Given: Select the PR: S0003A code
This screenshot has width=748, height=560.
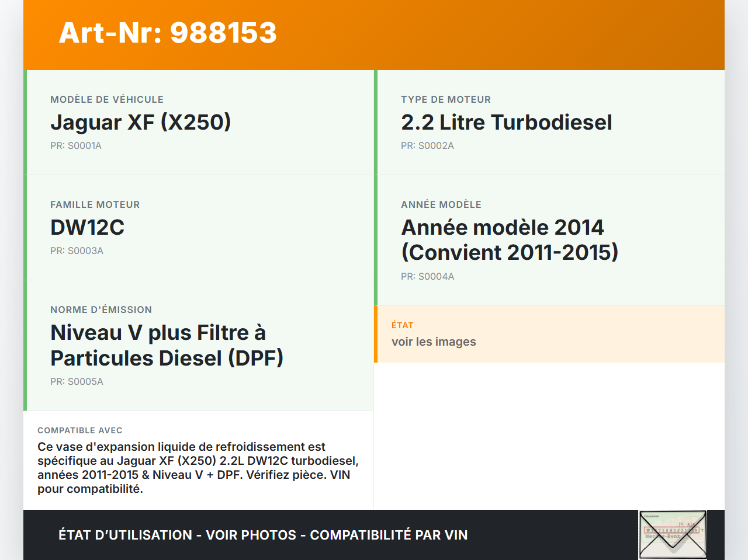Looking at the screenshot, I should (77, 251).
